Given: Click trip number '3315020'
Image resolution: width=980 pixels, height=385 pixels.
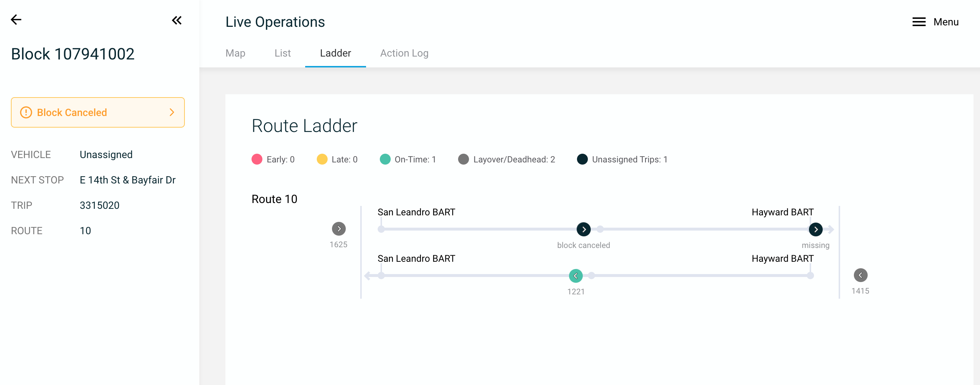Looking at the screenshot, I should 99,206.
